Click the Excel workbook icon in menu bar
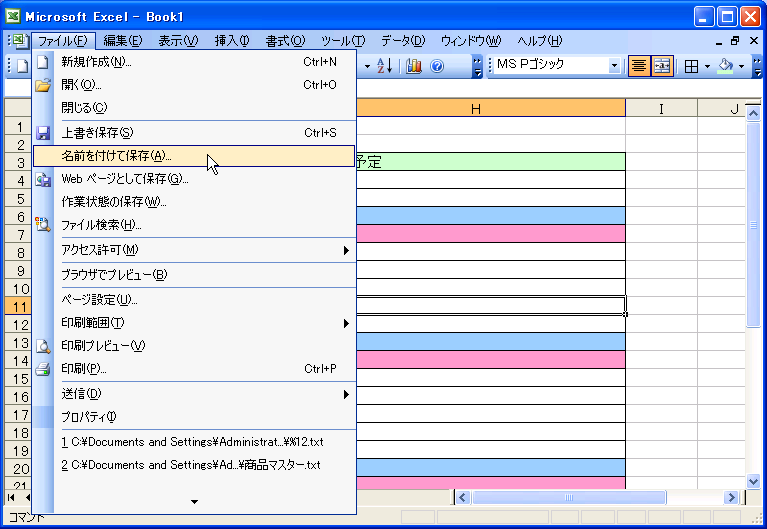This screenshot has width=767, height=529. coord(20,41)
